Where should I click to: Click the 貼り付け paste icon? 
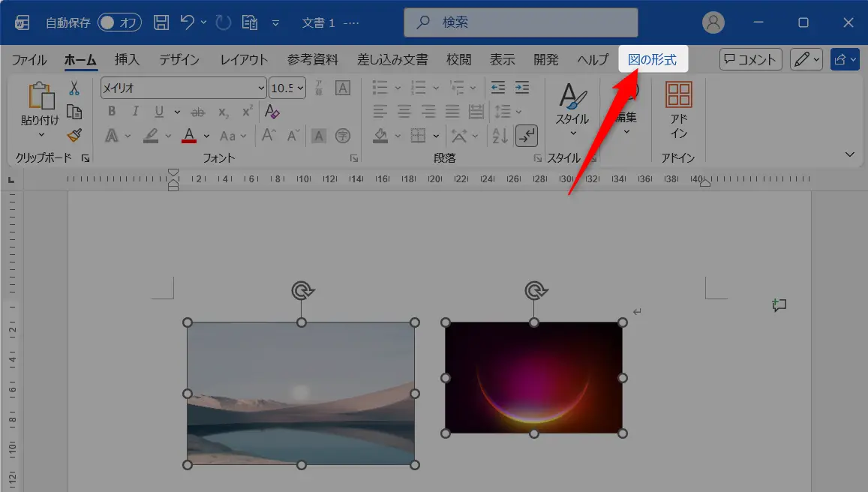41,96
